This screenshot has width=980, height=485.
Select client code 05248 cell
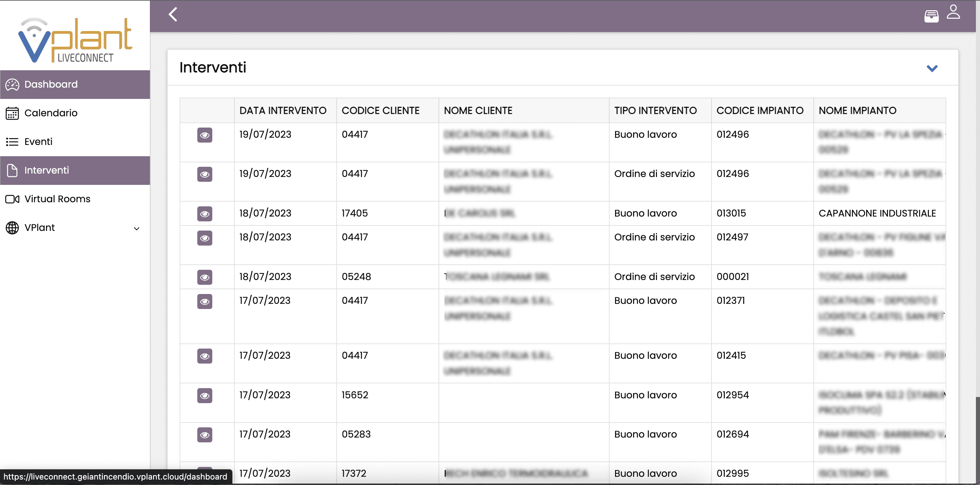[x=388, y=277]
